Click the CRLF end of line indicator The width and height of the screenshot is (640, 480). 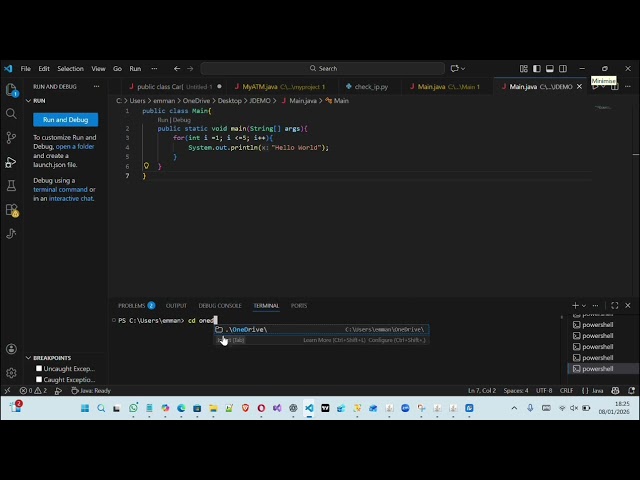tap(566, 391)
